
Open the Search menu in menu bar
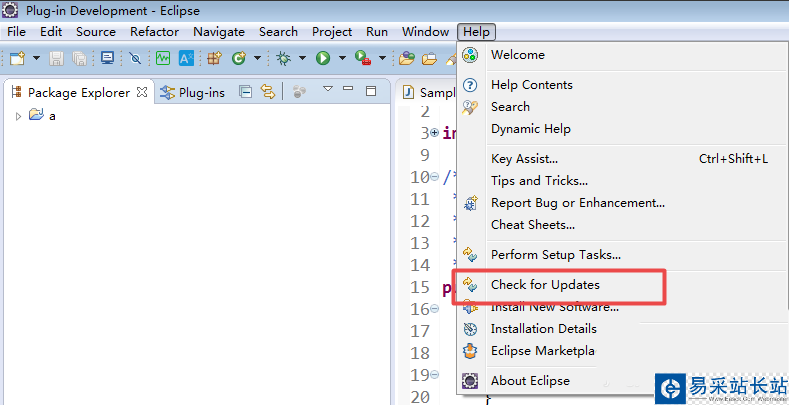pos(278,32)
